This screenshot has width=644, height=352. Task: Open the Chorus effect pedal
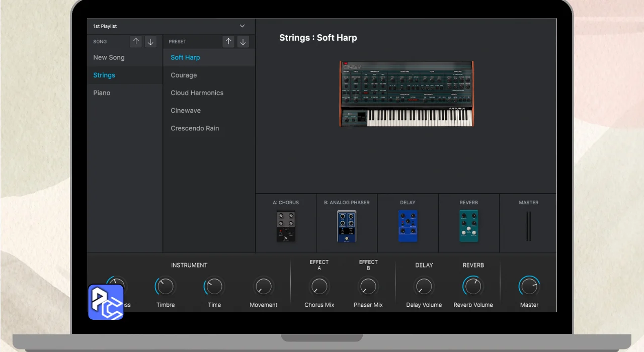[286, 226]
